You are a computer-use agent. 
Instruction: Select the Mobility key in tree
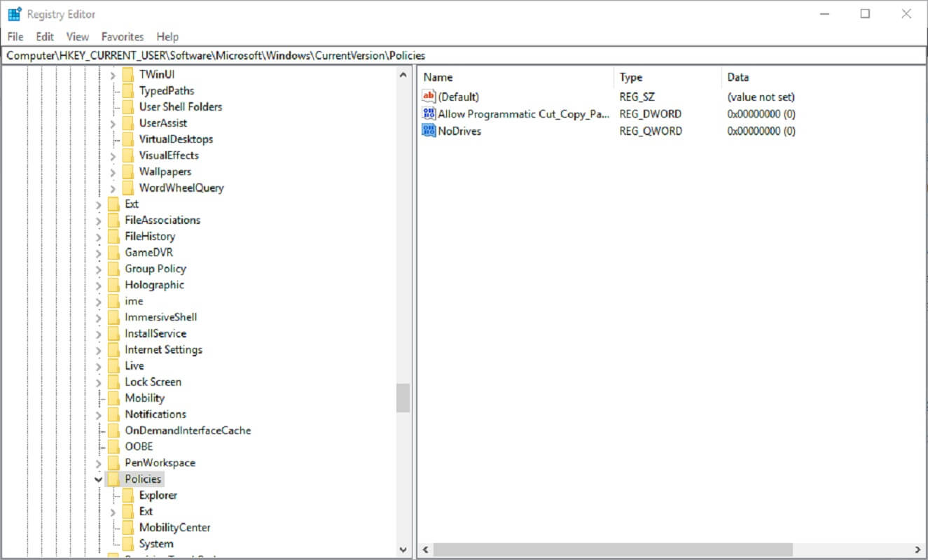(x=145, y=398)
